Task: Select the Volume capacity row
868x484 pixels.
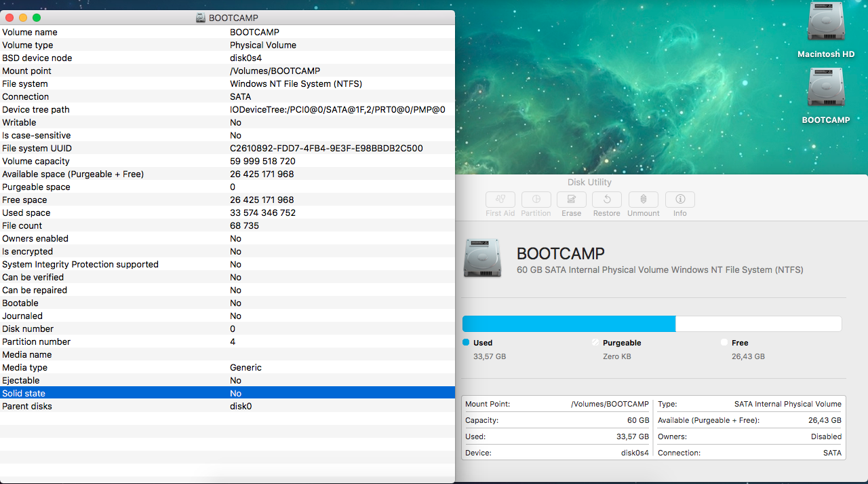Action: (x=227, y=161)
